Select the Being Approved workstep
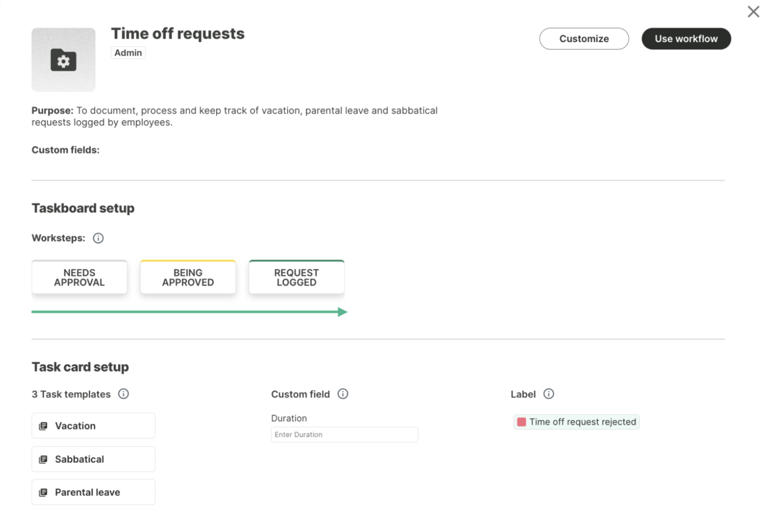The width and height of the screenshot is (765, 532). pos(188,277)
